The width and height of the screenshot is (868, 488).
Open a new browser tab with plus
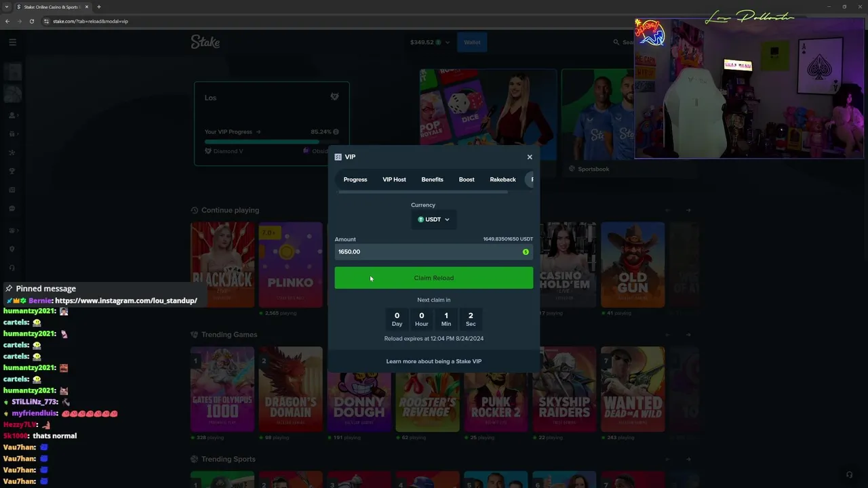99,7
